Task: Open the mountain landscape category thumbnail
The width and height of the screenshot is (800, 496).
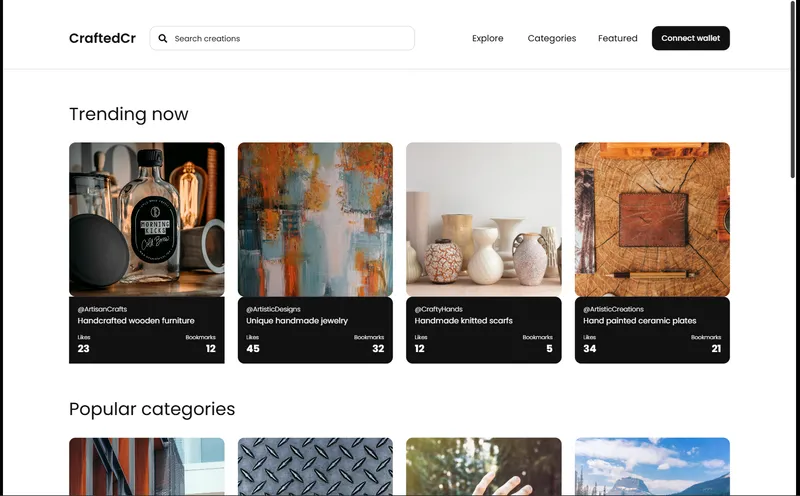Action: click(x=652, y=466)
